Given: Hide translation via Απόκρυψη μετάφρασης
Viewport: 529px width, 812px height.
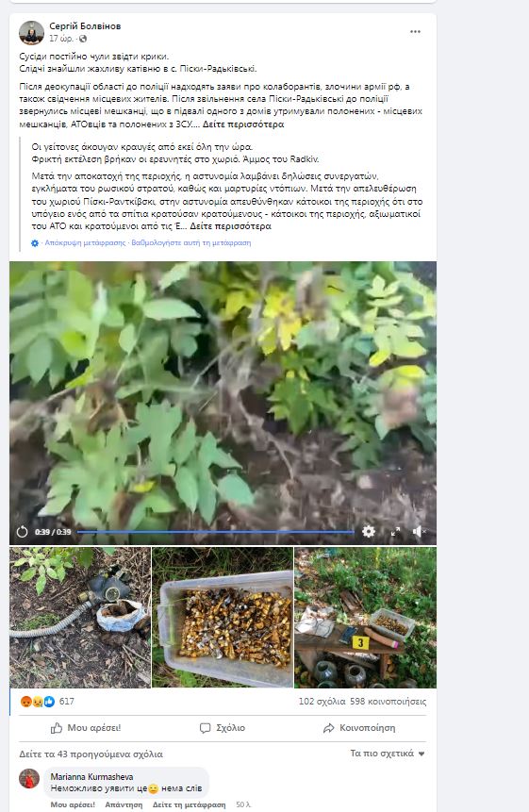Looking at the screenshot, I should [x=85, y=243].
